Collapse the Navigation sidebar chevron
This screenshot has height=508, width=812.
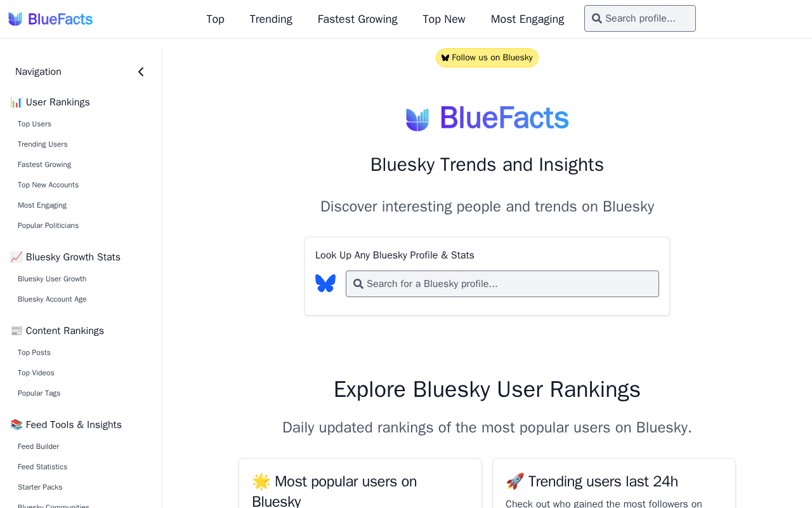point(141,72)
